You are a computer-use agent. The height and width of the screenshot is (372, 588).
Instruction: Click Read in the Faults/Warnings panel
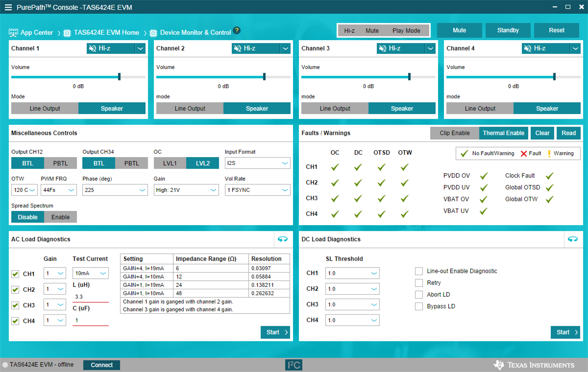click(x=568, y=133)
